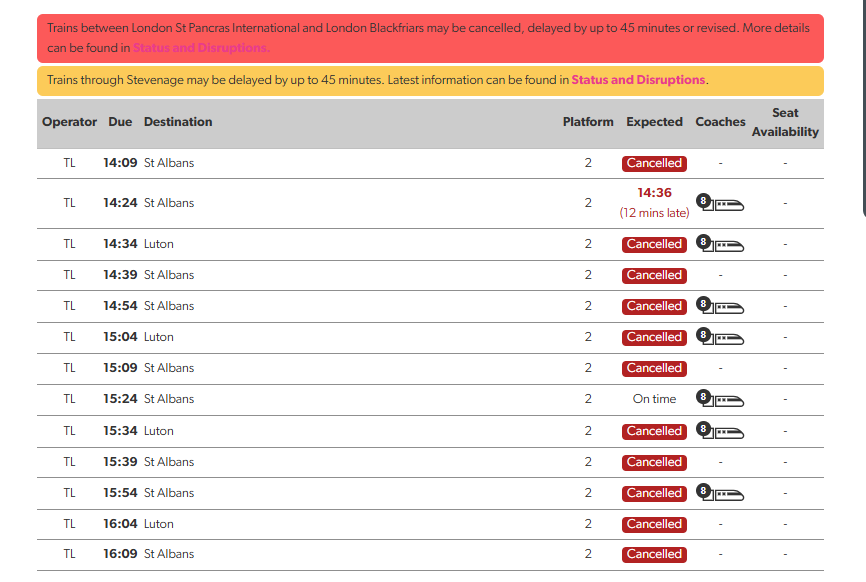Click the platform 2 cell in the 14:24 row
Image resolution: width=866 pixels, height=582 pixels.
588,203
